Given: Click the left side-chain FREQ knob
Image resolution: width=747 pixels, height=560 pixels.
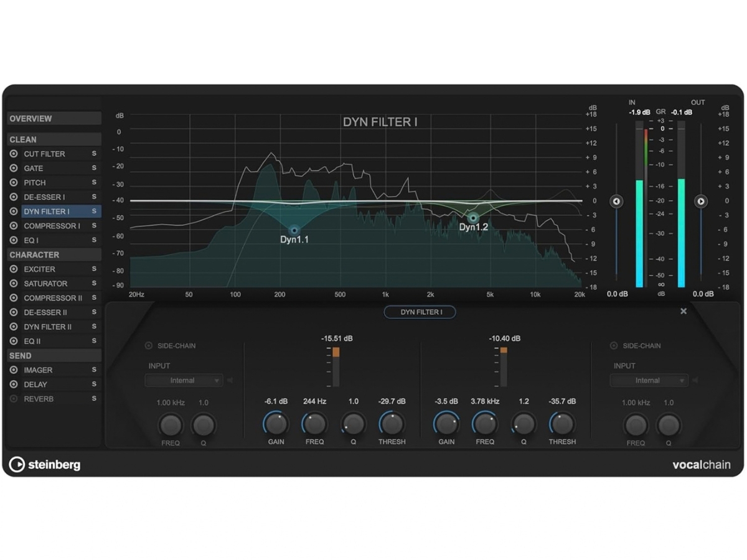Looking at the screenshot, I should (171, 425).
